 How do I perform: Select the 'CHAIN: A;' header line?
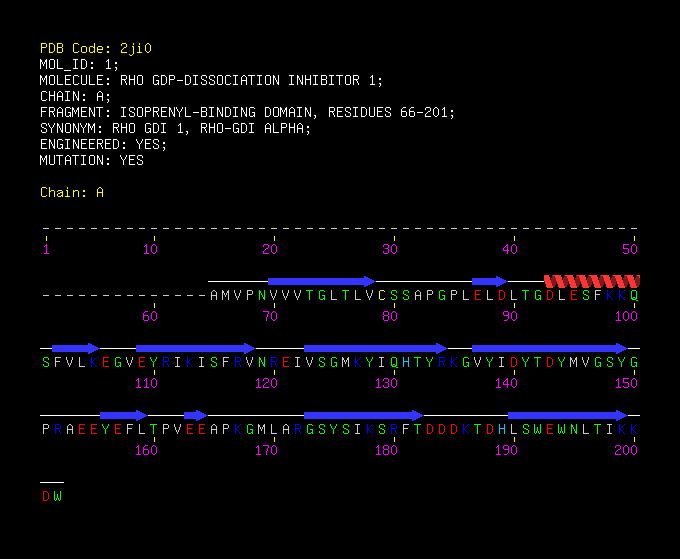pyautogui.click(x=75, y=96)
